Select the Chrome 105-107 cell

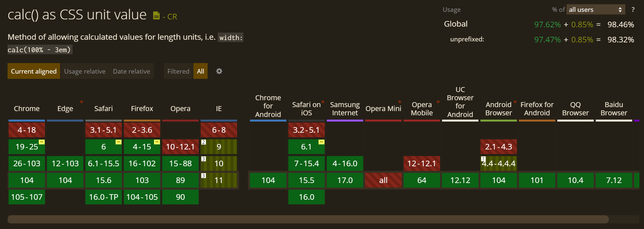click(x=27, y=197)
